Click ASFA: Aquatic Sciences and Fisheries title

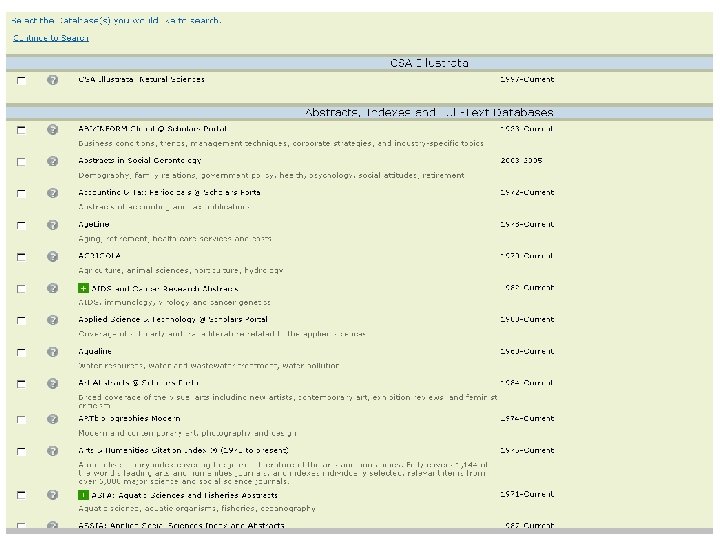pos(185,495)
